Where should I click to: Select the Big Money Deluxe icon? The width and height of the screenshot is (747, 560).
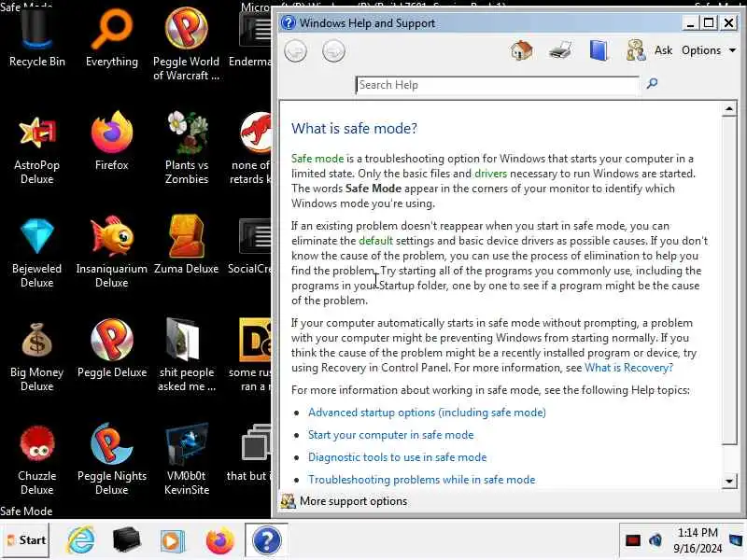[x=37, y=357]
